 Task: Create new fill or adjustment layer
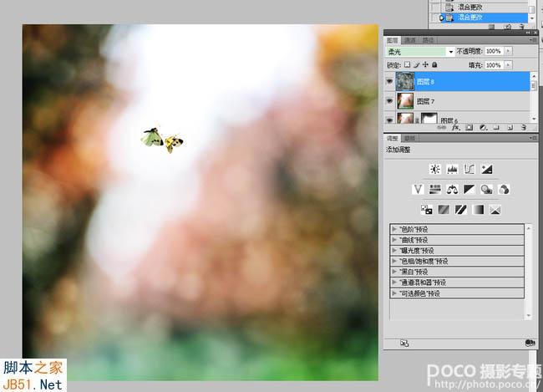[x=483, y=128]
